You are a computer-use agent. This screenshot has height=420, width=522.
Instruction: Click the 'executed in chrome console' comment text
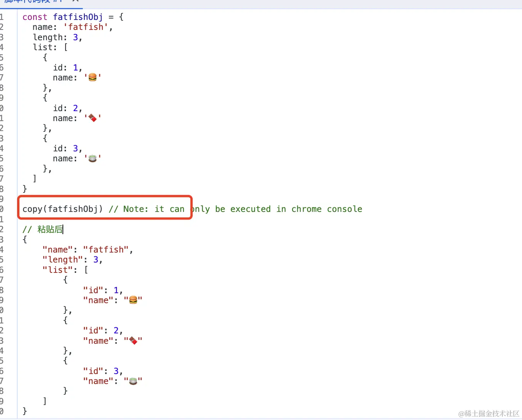[296, 209]
